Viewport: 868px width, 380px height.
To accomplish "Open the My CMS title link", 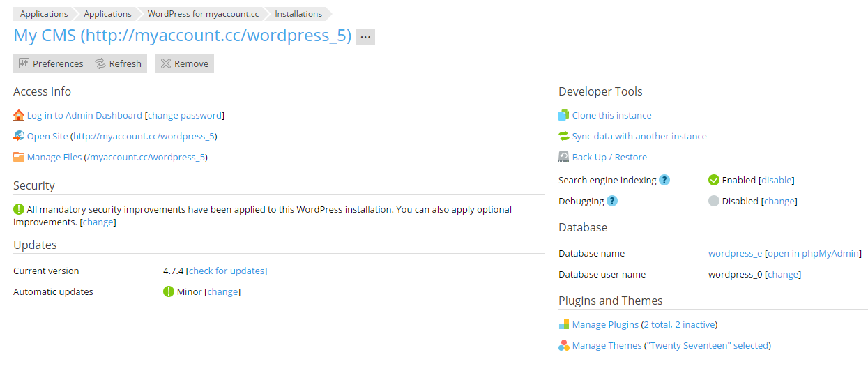I will [x=183, y=36].
